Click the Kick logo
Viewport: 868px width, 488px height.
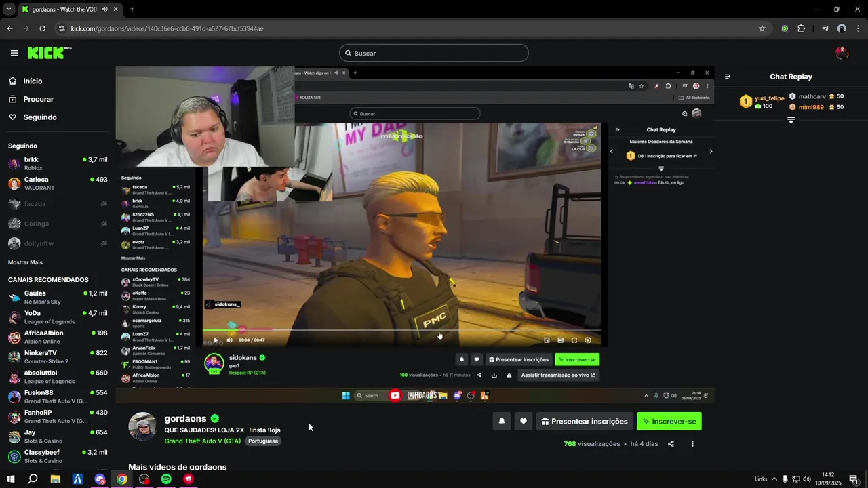click(x=50, y=53)
